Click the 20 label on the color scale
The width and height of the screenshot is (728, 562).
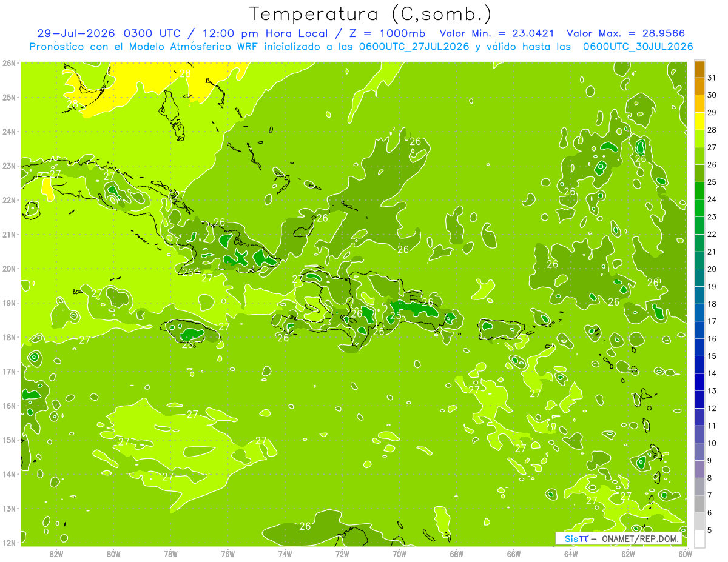(712, 269)
